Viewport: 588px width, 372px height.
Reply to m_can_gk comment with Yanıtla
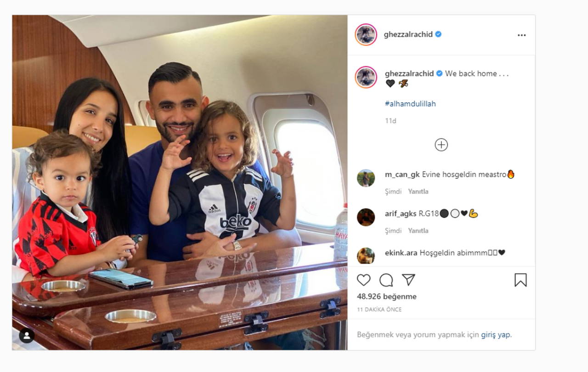coord(418,192)
